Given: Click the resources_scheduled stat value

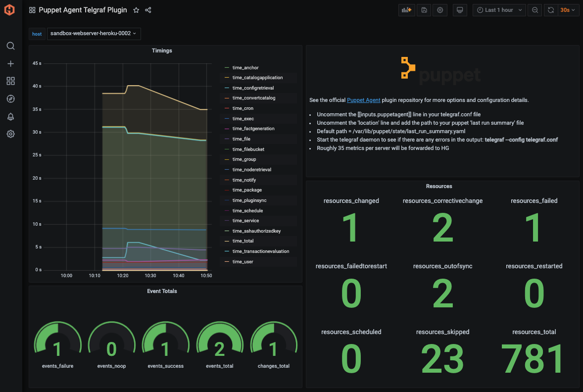Looking at the screenshot, I should pos(351,359).
